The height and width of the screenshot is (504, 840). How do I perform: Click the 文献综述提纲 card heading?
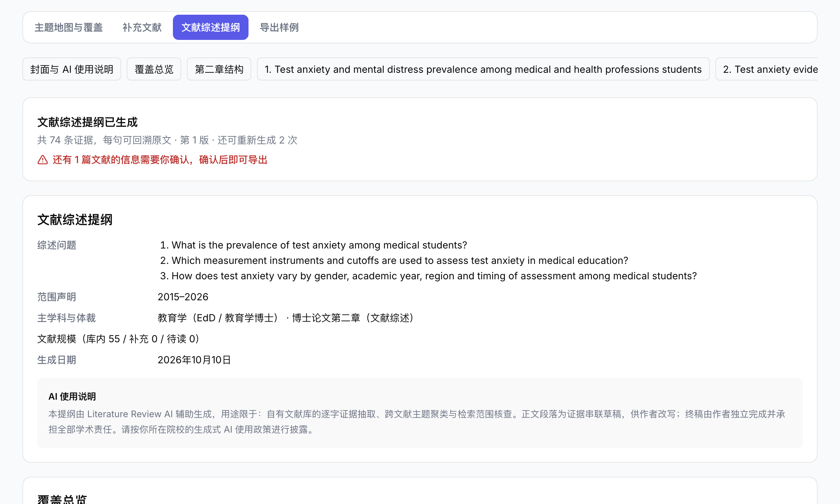(x=75, y=220)
